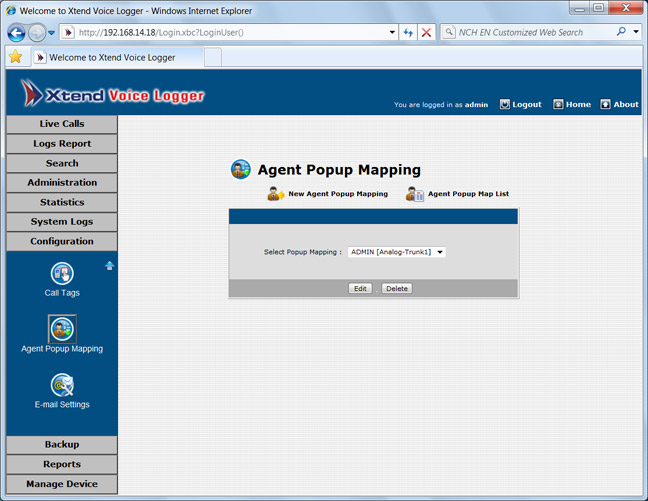Open a new blank browser tab
Image resolution: width=648 pixels, height=501 pixels.
(213, 57)
